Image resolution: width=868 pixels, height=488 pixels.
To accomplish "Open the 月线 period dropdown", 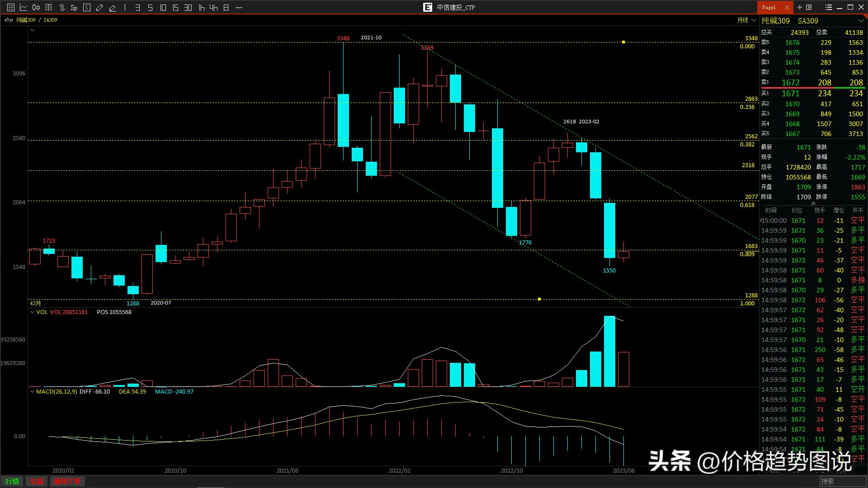I will 747,20.
